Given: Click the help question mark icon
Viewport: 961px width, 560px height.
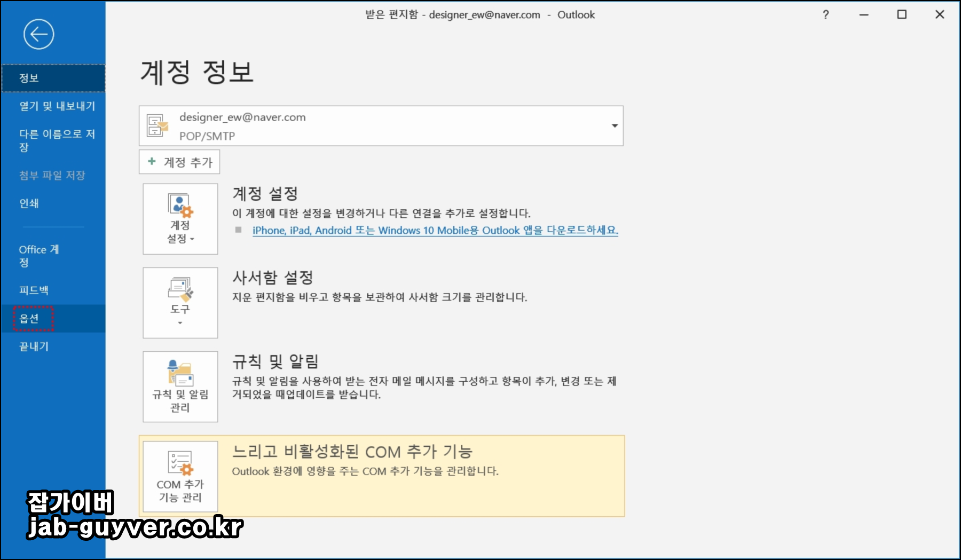Looking at the screenshot, I should [826, 14].
